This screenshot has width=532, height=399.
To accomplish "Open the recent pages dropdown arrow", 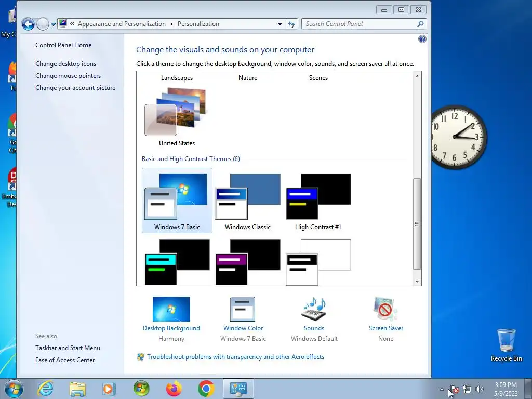I will point(54,24).
